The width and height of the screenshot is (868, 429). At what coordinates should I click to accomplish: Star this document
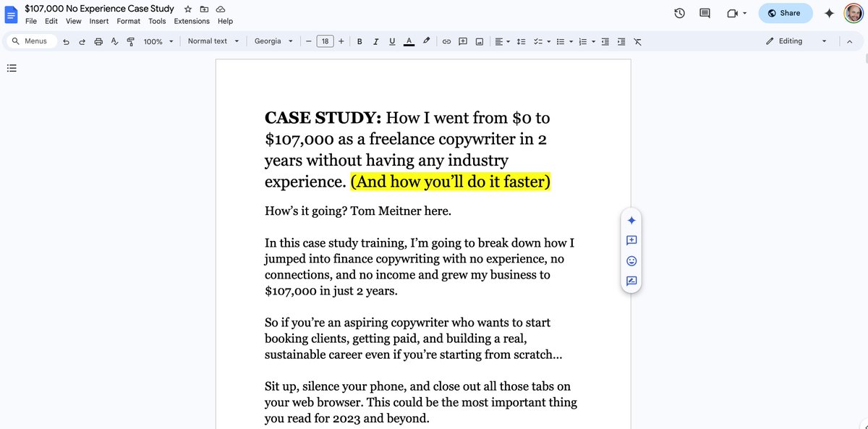pyautogui.click(x=188, y=9)
